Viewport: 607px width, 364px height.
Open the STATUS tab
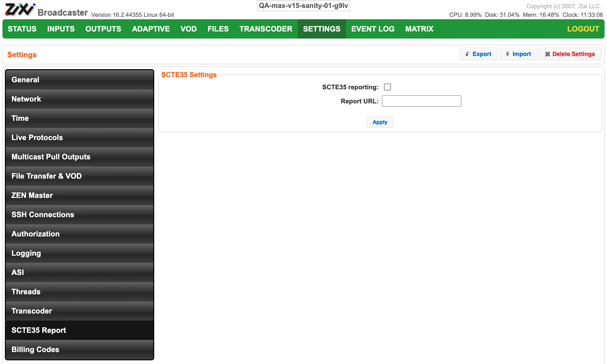pos(22,29)
